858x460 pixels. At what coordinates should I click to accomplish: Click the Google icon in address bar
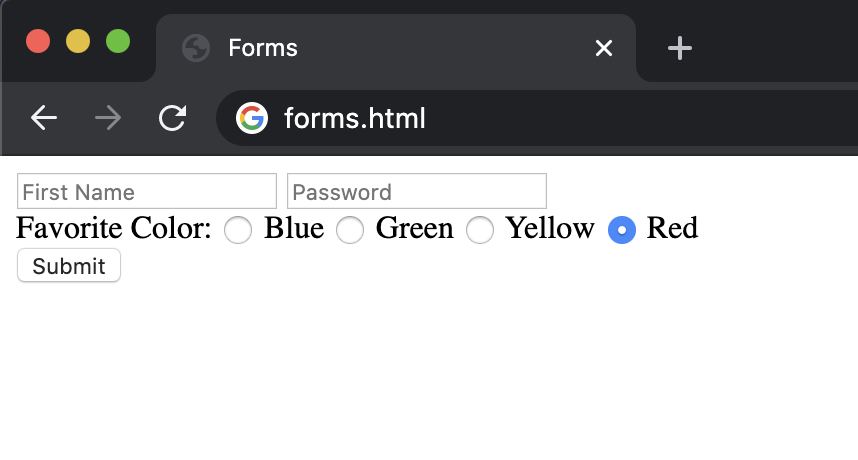252,119
